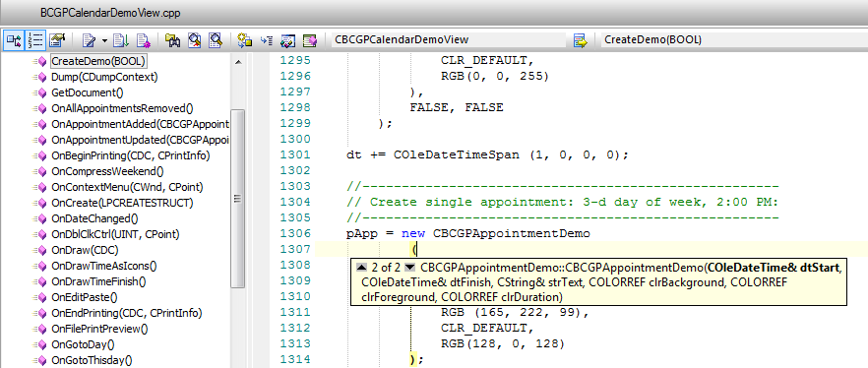Open dropdown arrow beside edit icon
868x368 pixels.
click(x=104, y=40)
